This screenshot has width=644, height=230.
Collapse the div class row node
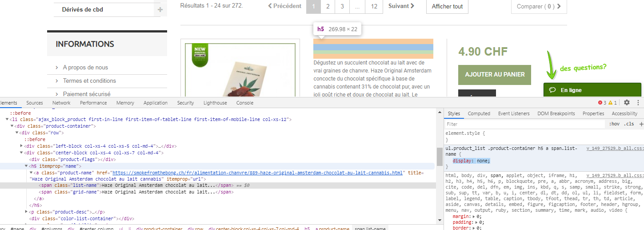[17, 133]
